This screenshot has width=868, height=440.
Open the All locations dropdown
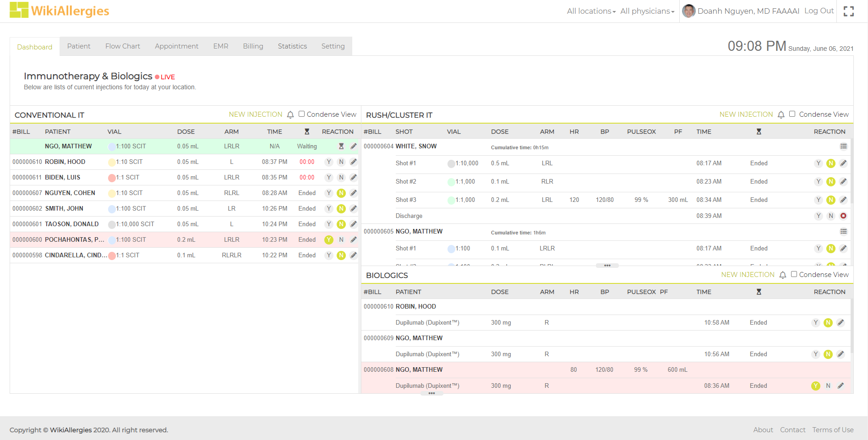pyautogui.click(x=591, y=11)
